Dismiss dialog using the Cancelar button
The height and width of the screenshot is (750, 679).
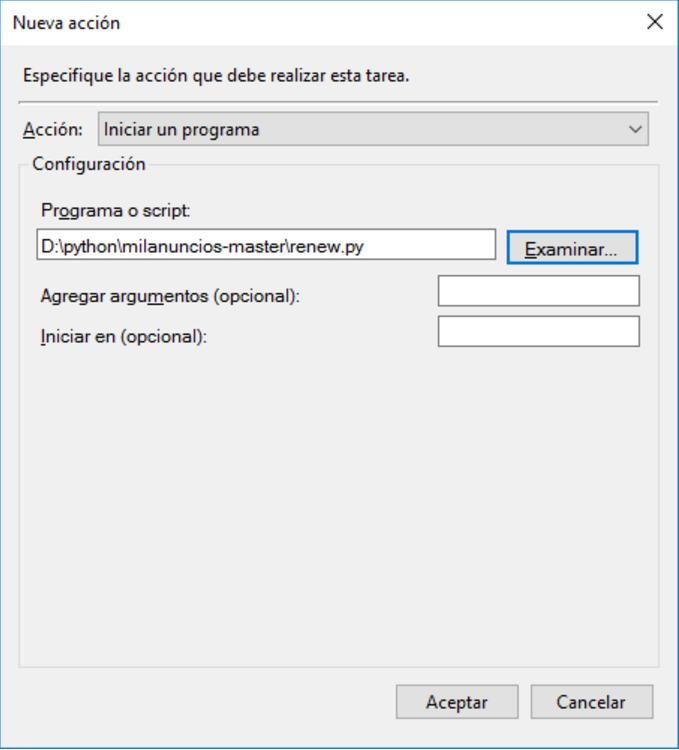pyautogui.click(x=591, y=702)
